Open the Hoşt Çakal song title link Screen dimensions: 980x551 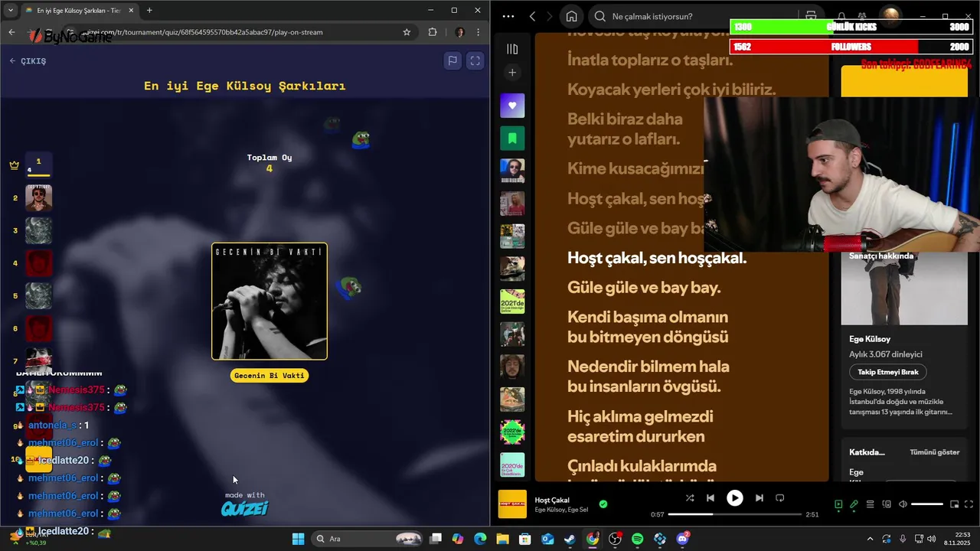552,500
